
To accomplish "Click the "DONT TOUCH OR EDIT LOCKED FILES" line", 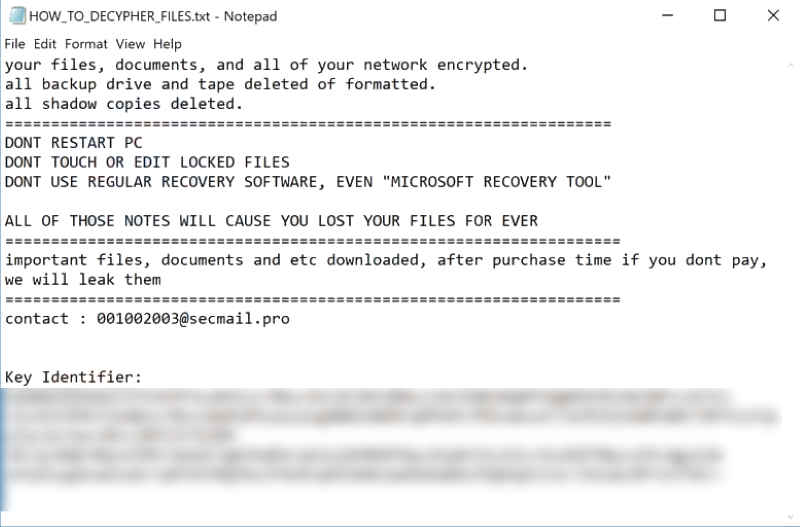I will click(147, 162).
